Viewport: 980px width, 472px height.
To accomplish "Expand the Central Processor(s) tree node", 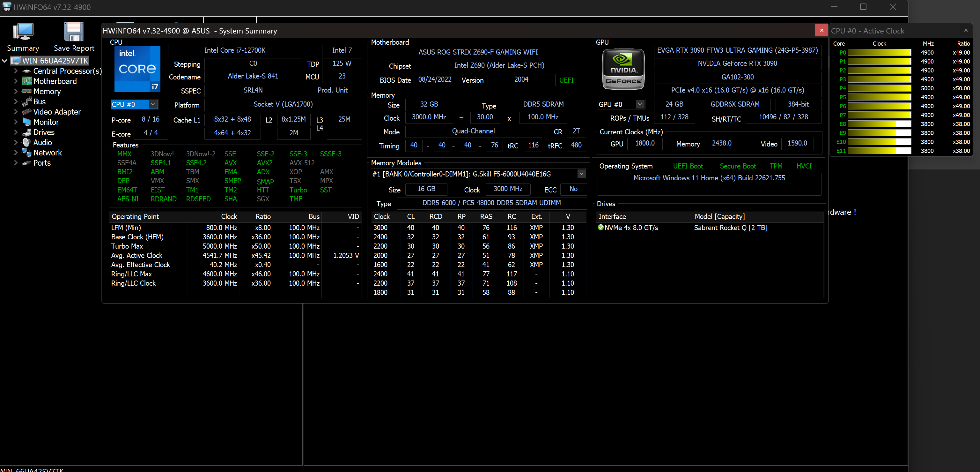I will [x=16, y=71].
